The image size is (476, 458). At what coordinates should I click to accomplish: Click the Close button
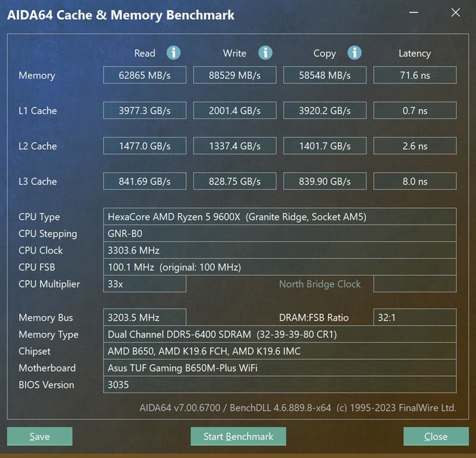pos(436,437)
